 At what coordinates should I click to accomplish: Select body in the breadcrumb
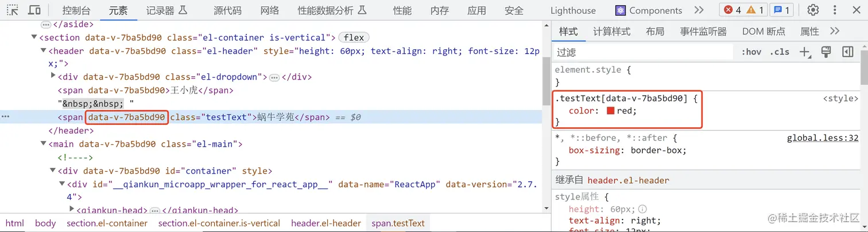(x=45, y=223)
